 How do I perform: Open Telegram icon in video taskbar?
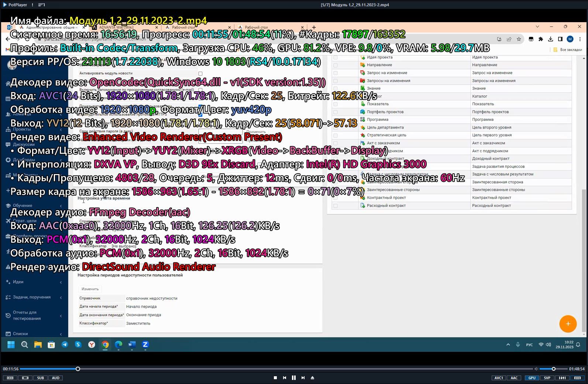[x=65, y=344]
